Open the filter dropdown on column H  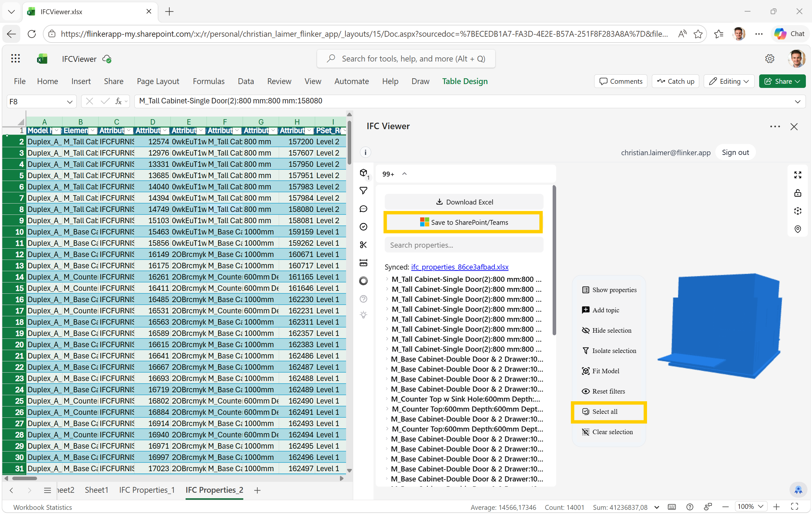pos(309,131)
